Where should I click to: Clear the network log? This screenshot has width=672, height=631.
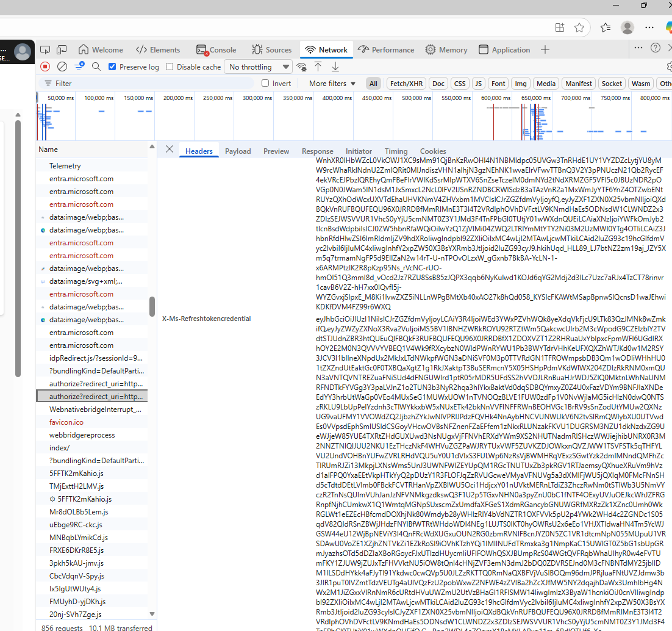62,67
